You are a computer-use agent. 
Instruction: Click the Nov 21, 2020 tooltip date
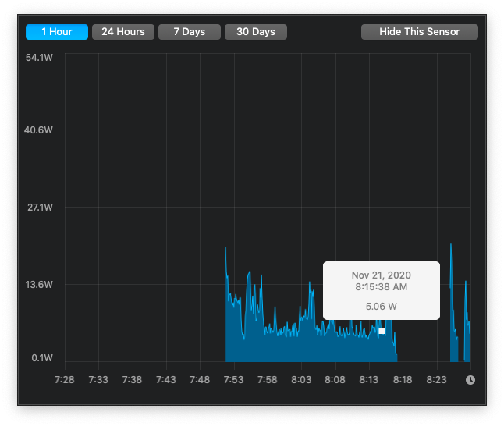[382, 275]
